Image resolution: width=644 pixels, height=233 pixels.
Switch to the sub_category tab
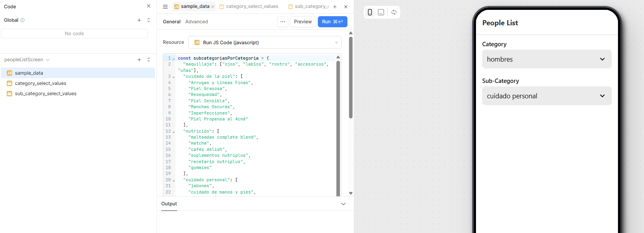click(x=309, y=6)
